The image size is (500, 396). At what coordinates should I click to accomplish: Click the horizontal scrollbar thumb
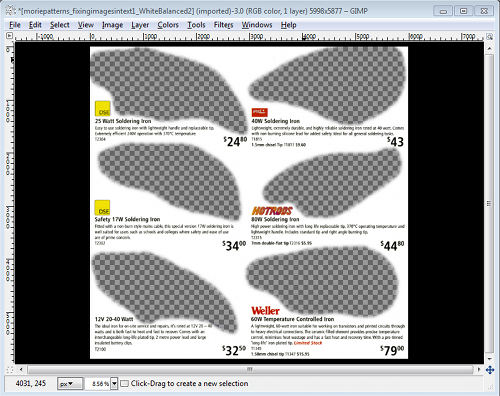[x=250, y=369]
